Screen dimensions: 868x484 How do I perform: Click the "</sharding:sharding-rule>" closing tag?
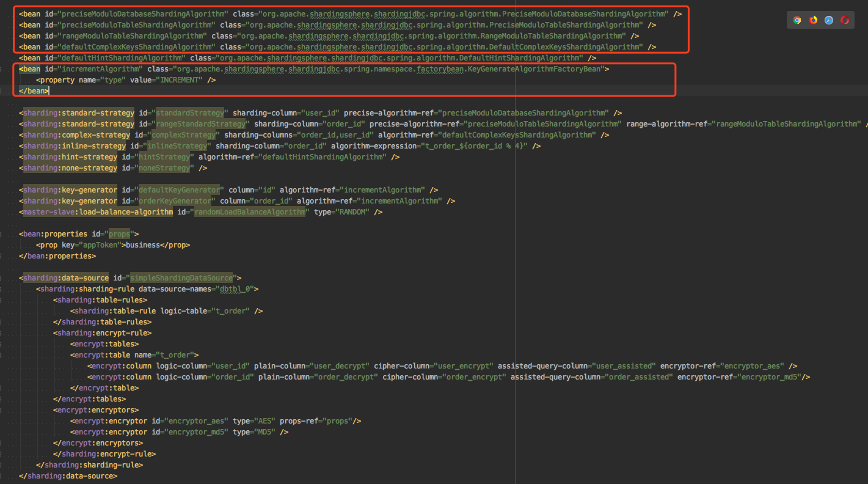[90, 465]
